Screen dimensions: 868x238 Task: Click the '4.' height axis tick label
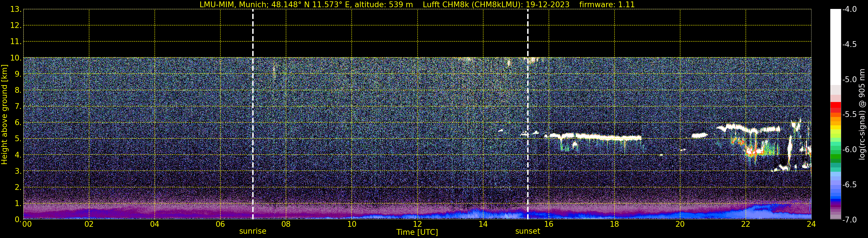(18, 155)
